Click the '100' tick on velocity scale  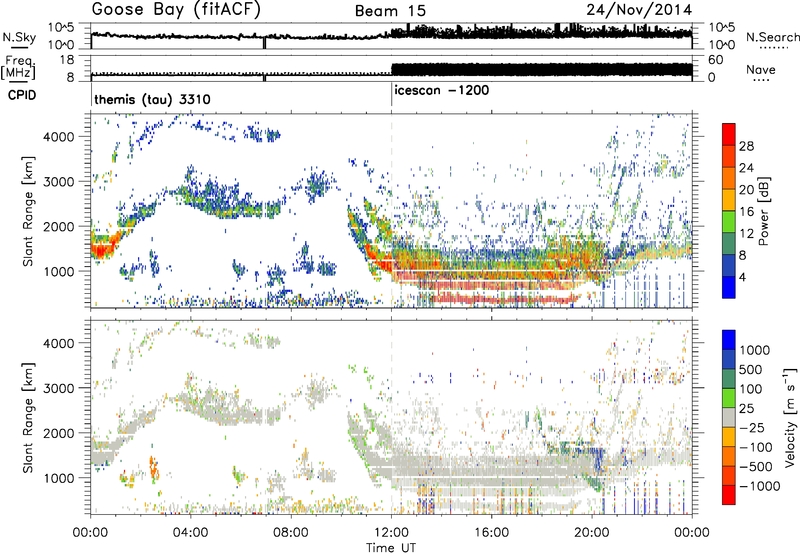pos(751,389)
